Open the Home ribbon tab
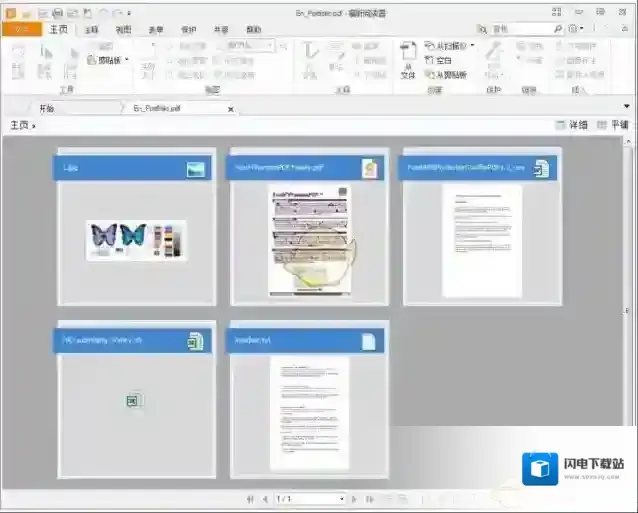638x513 pixels. point(59,29)
